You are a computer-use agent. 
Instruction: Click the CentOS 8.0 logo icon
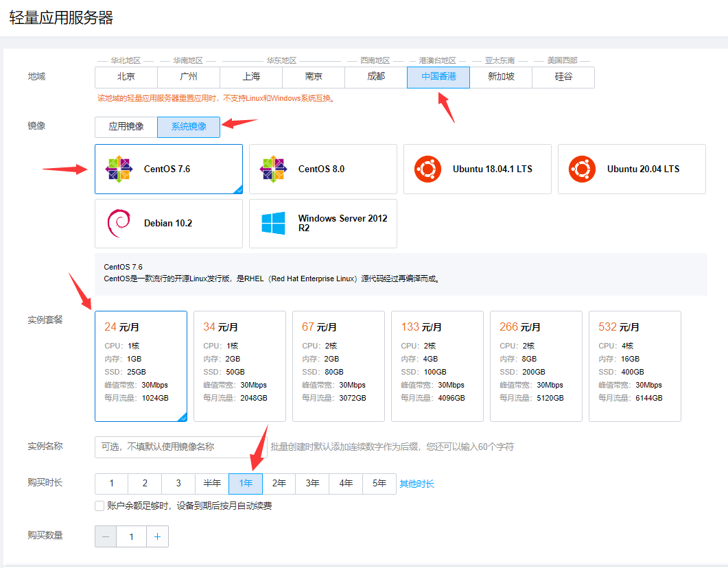(x=274, y=169)
